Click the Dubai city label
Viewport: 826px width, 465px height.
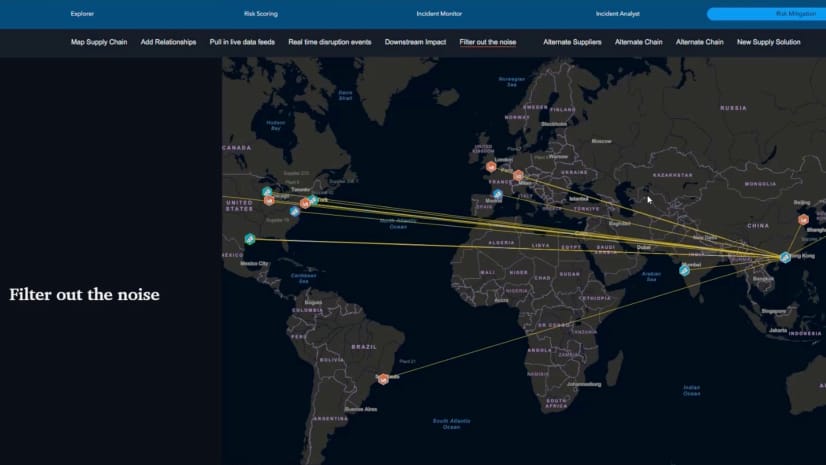[x=643, y=248]
